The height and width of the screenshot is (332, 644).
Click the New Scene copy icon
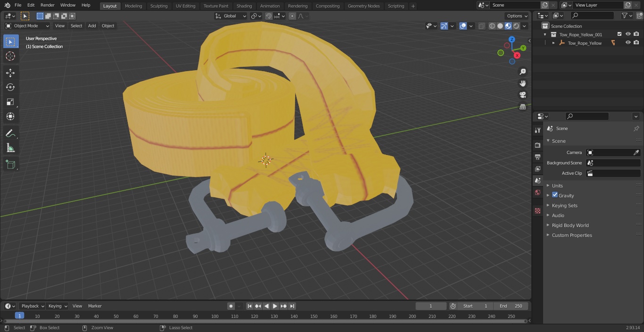[545, 5]
